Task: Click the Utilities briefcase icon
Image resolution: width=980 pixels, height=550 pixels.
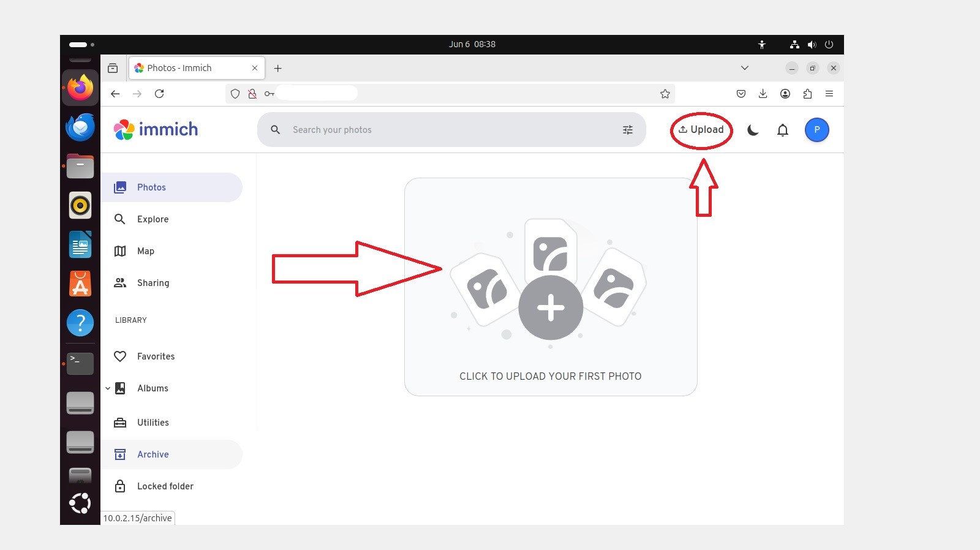Action: 120,423
